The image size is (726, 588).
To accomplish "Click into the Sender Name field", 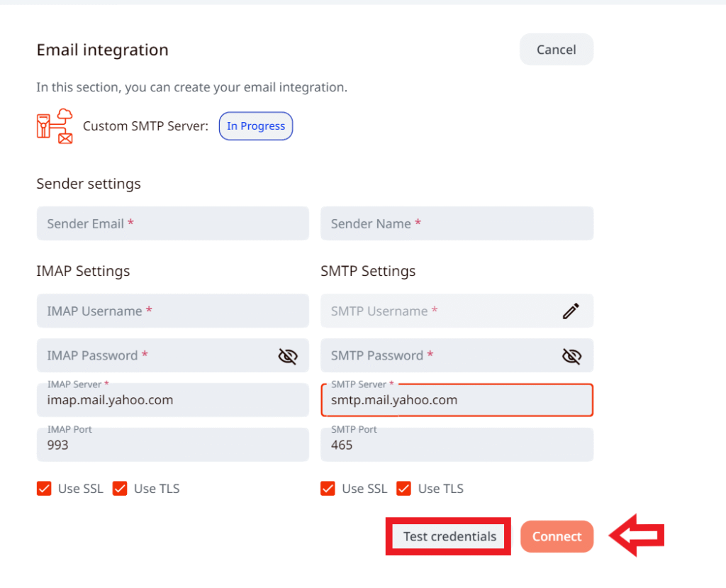I will (457, 223).
